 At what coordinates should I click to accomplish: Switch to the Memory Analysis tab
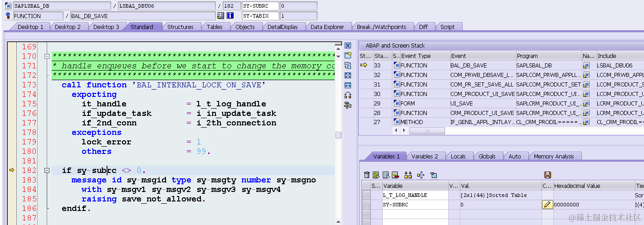coord(554,156)
